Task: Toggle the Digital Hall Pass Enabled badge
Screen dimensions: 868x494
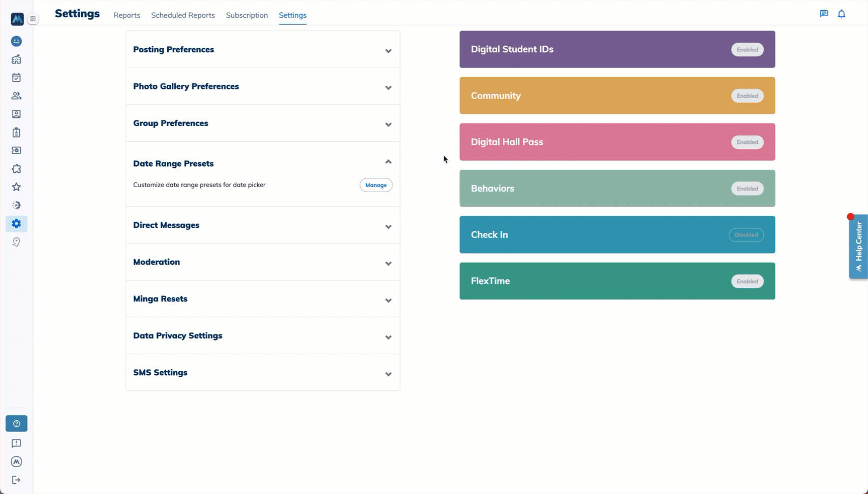Action: tap(747, 142)
